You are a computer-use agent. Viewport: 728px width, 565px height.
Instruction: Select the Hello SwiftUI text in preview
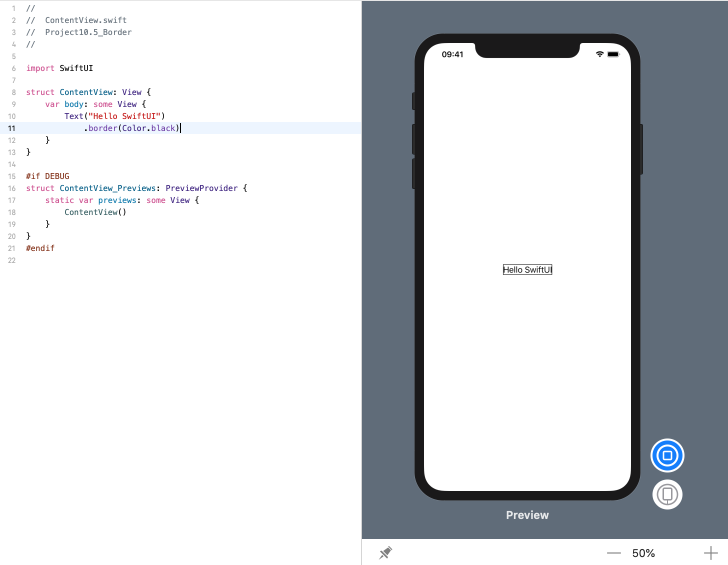click(527, 270)
